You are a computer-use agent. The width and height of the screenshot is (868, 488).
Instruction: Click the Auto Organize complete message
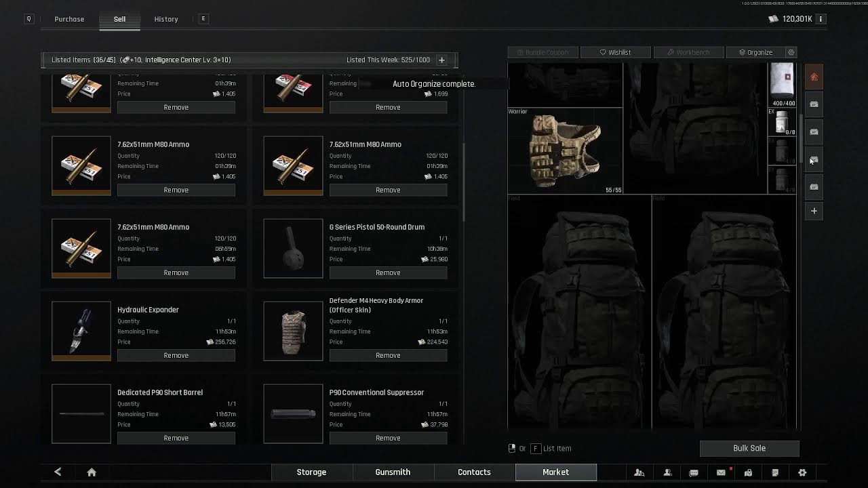434,84
